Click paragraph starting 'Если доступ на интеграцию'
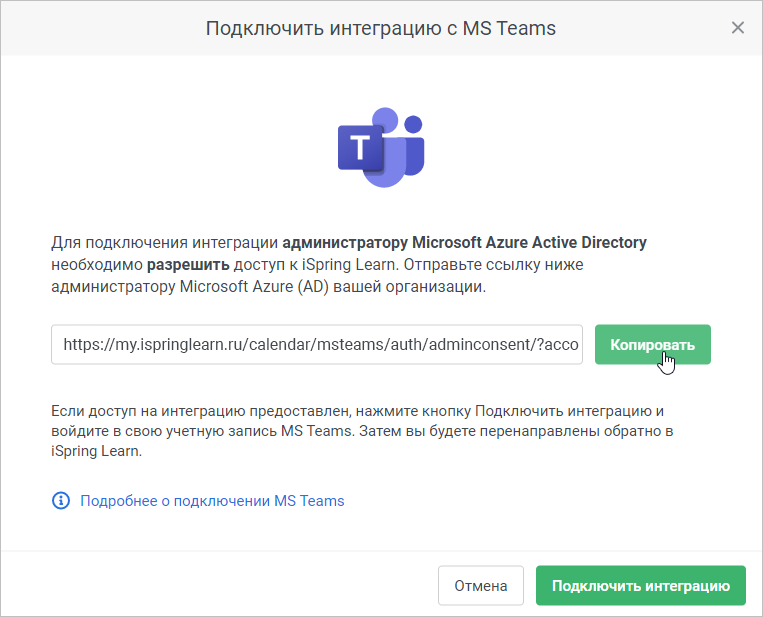Screen dimensions: 763x617 (x=362, y=431)
